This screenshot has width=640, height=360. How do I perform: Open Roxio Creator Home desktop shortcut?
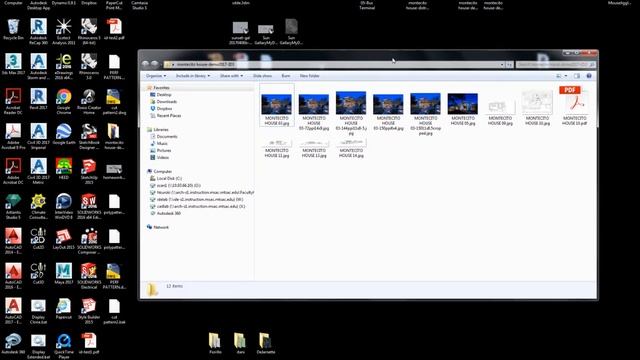pyautogui.click(x=89, y=101)
